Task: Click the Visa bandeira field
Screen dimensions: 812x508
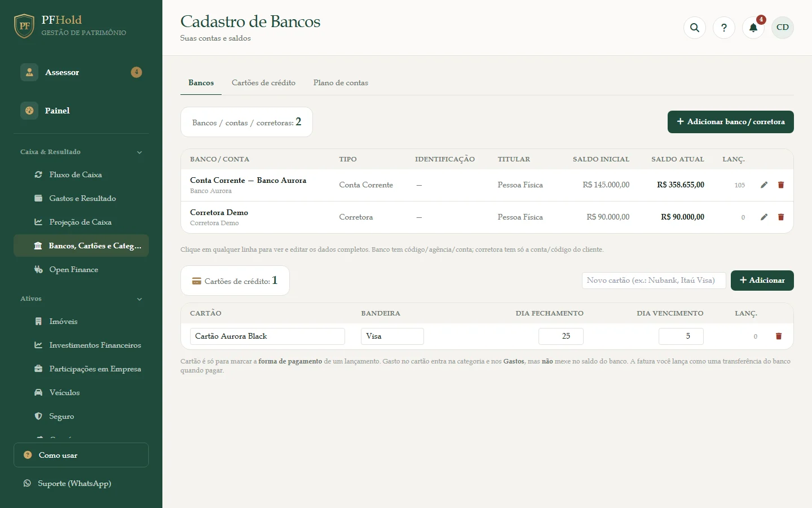Action: [x=392, y=336]
